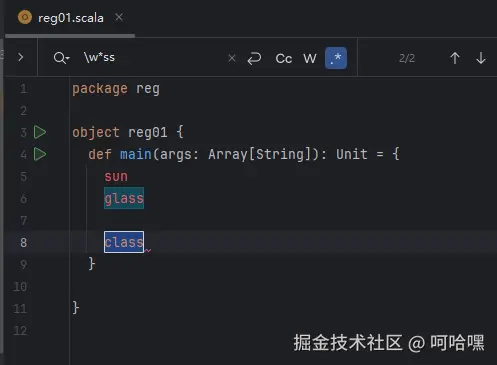The height and width of the screenshot is (365, 497).
Task: Open search history magnifier dropdown
Action: [61, 58]
